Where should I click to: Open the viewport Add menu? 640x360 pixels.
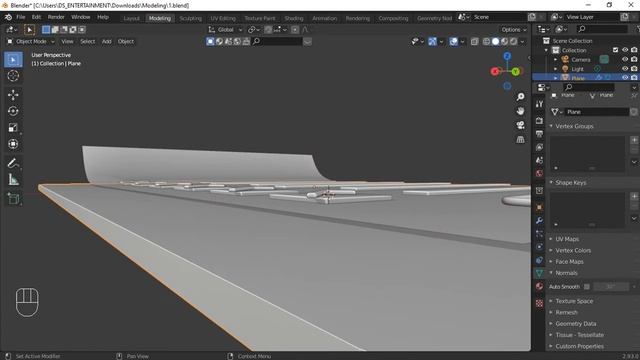point(107,41)
